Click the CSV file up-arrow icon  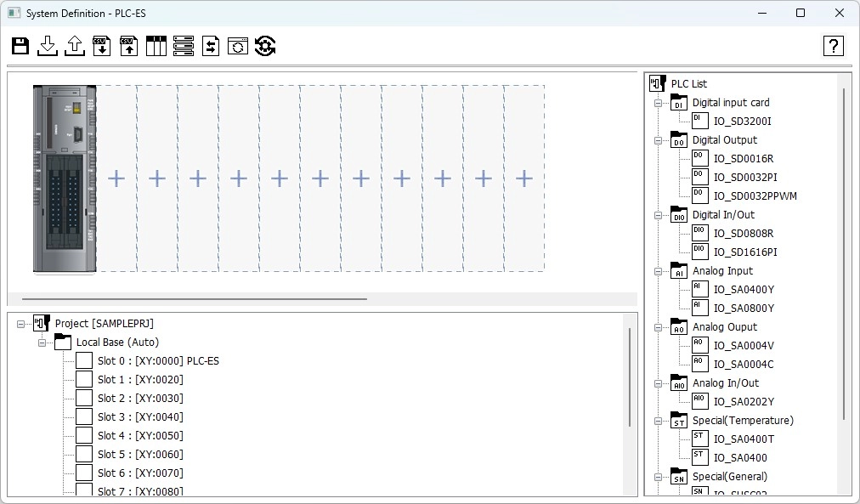[x=129, y=46]
